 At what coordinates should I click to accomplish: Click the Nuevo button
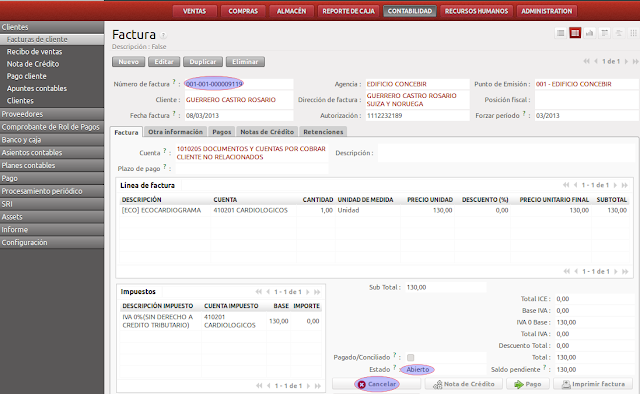tap(129, 62)
